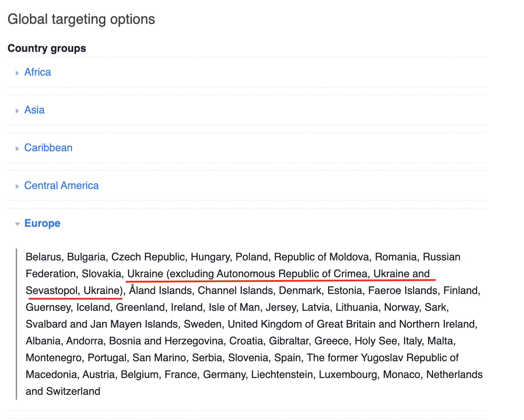Click the Asia country group link

coord(34,110)
